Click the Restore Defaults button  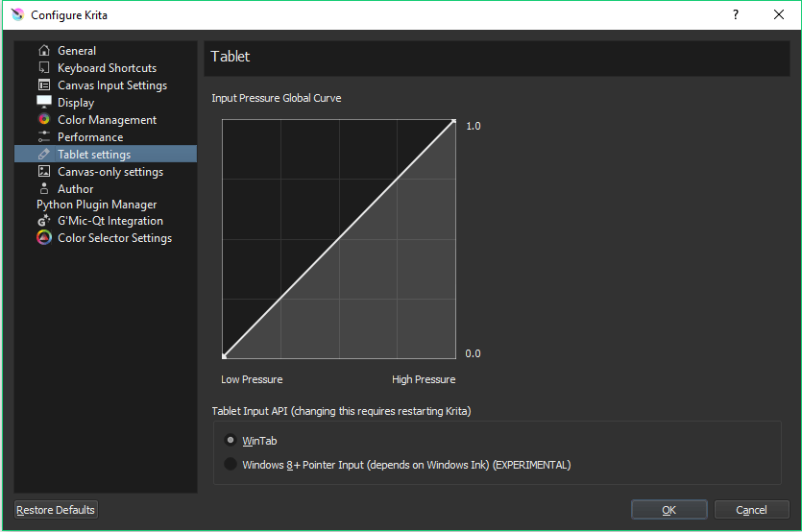pyautogui.click(x=56, y=510)
